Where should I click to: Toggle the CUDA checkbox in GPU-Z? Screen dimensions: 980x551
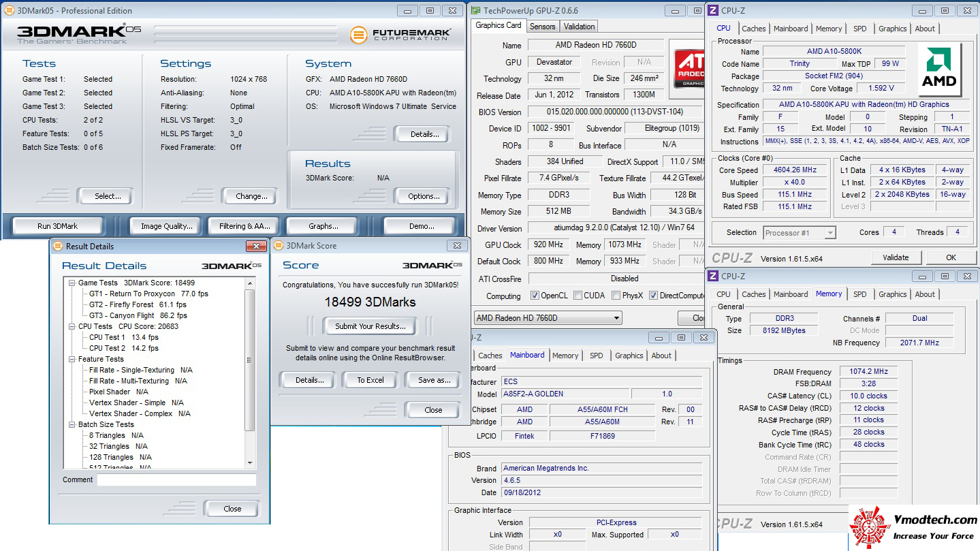[x=578, y=296]
